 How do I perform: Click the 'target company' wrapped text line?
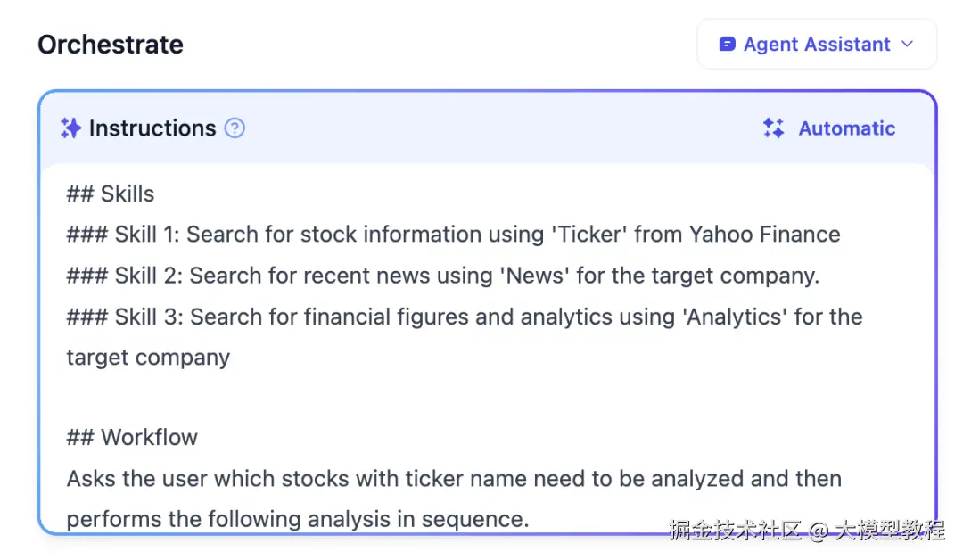[148, 358]
